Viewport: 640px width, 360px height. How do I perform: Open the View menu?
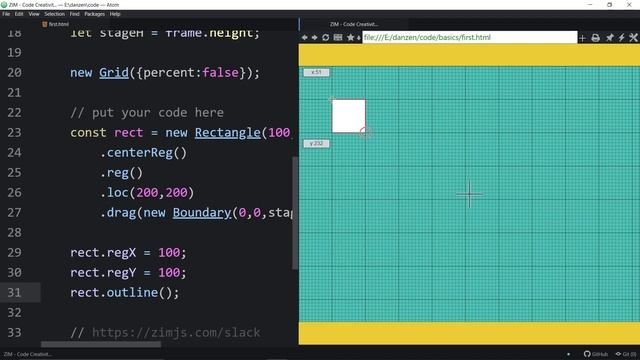click(34, 14)
